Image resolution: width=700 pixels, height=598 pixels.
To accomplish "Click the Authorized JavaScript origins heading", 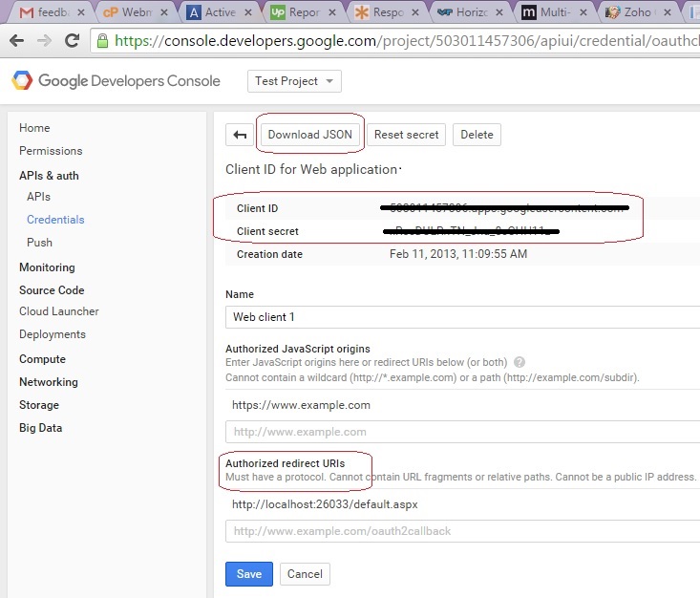I will pos(298,349).
